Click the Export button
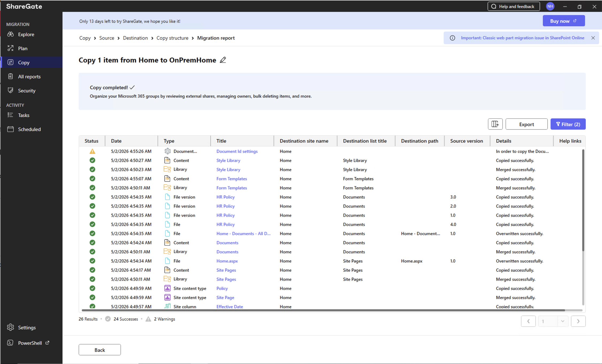This screenshot has height=364, width=602. [526, 124]
